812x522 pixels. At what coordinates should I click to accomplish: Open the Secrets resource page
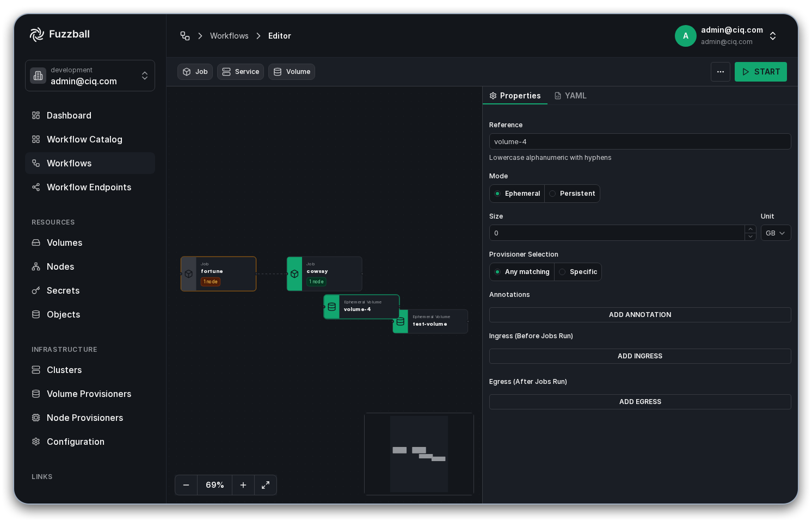[90, 290]
